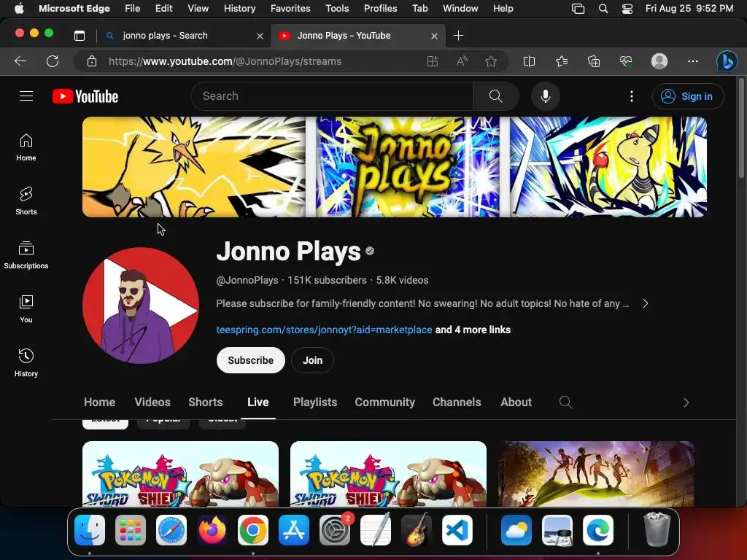Open YouTube settings three-dot menu
The image size is (747, 560).
tap(632, 96)
